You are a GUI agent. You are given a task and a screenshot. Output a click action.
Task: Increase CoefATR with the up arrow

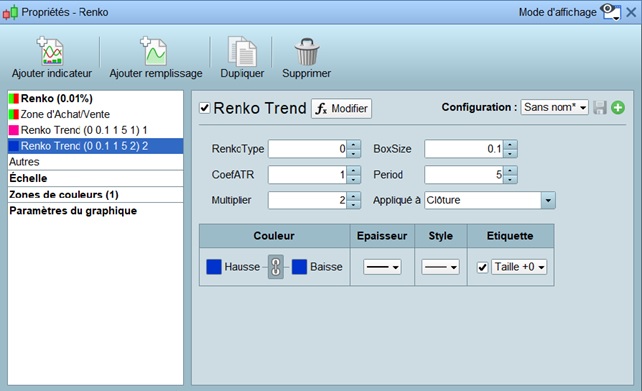[x=353, y=170]
